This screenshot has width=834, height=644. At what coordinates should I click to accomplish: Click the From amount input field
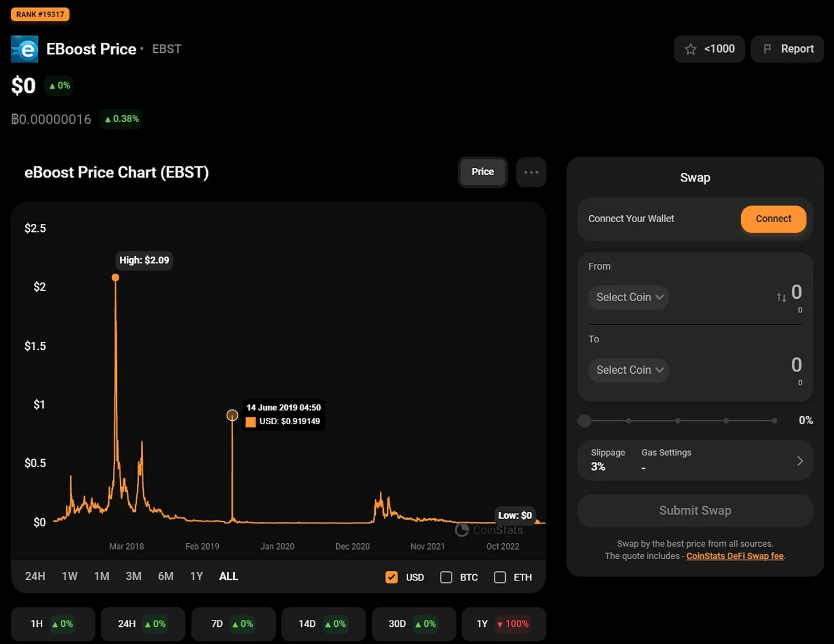796,292
